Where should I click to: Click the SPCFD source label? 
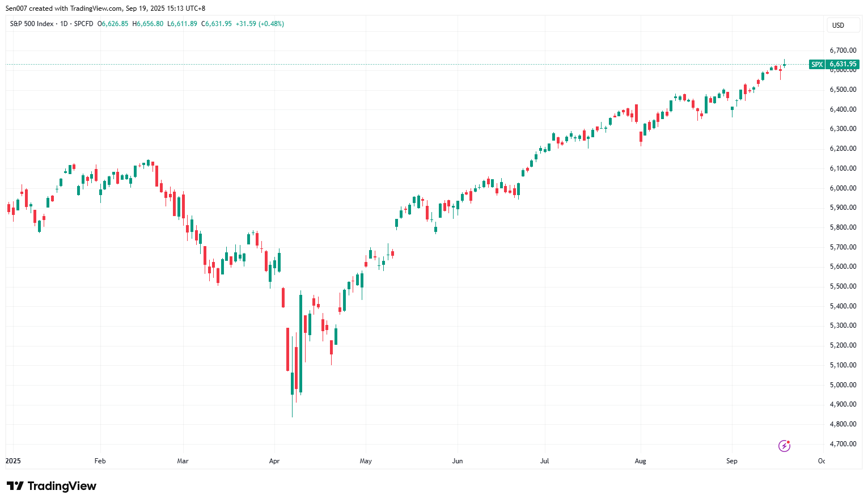point(84,24)
